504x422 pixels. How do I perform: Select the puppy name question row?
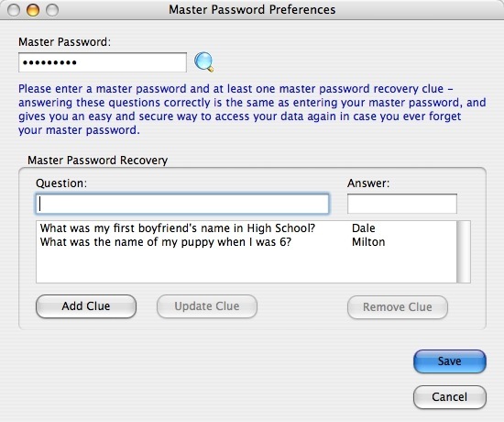[x=247, y=242]
